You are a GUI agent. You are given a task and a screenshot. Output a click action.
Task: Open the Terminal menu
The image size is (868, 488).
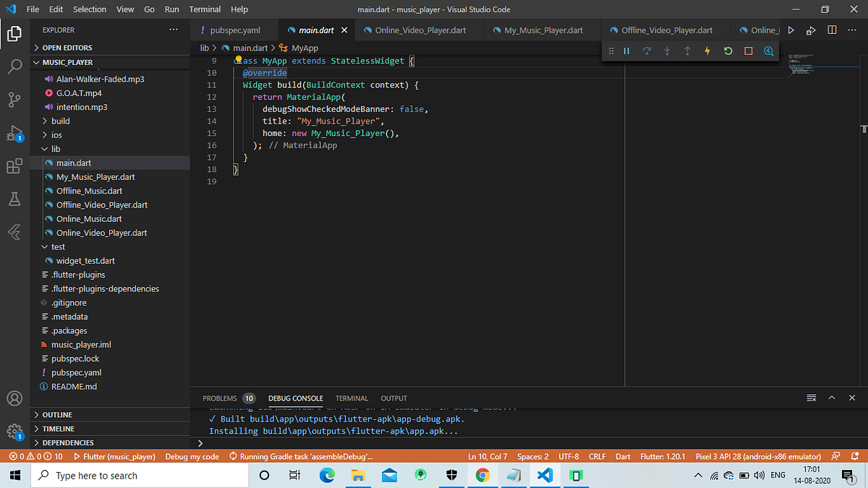[205, 9]
